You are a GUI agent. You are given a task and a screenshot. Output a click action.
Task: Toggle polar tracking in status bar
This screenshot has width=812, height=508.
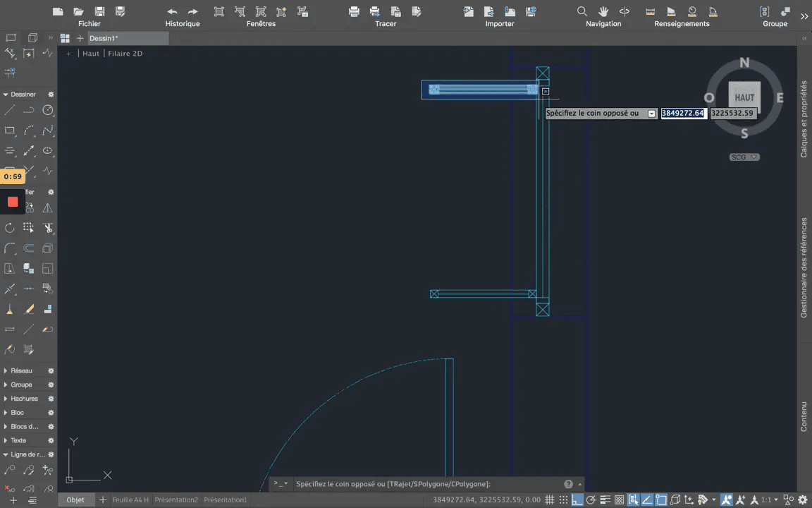(591, 500)
